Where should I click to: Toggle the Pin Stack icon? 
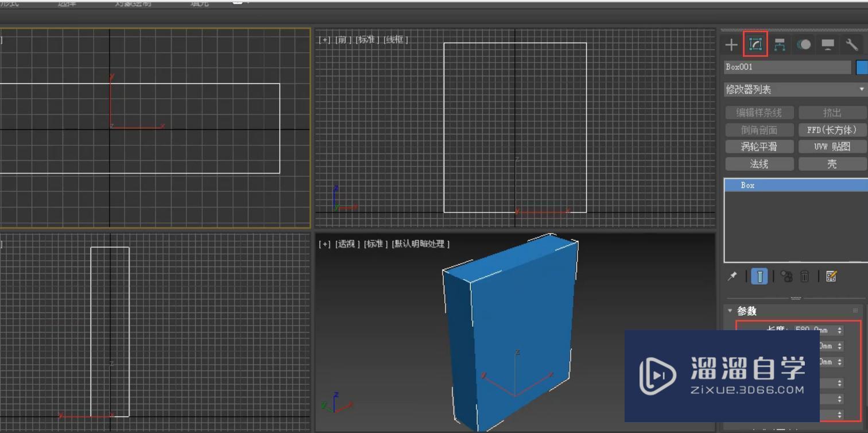click(732, 276)
